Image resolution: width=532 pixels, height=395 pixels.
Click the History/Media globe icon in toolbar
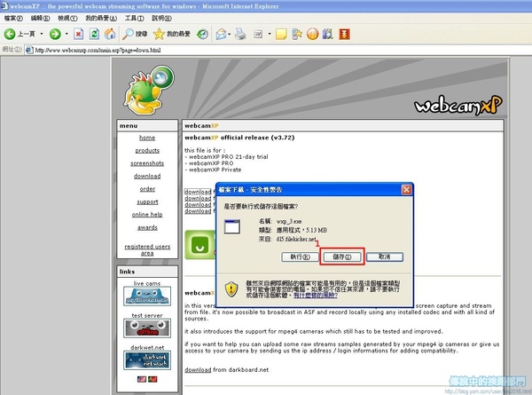pos(202,34)
